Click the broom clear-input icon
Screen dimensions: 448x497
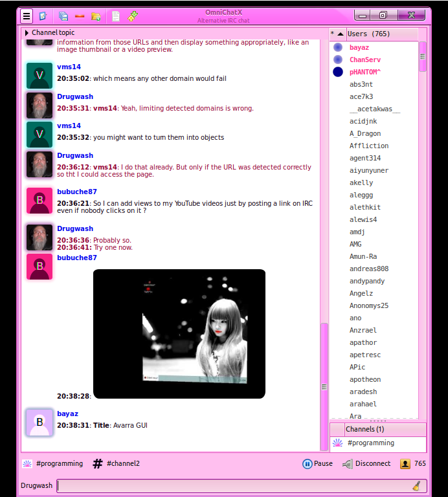[417, 485]
